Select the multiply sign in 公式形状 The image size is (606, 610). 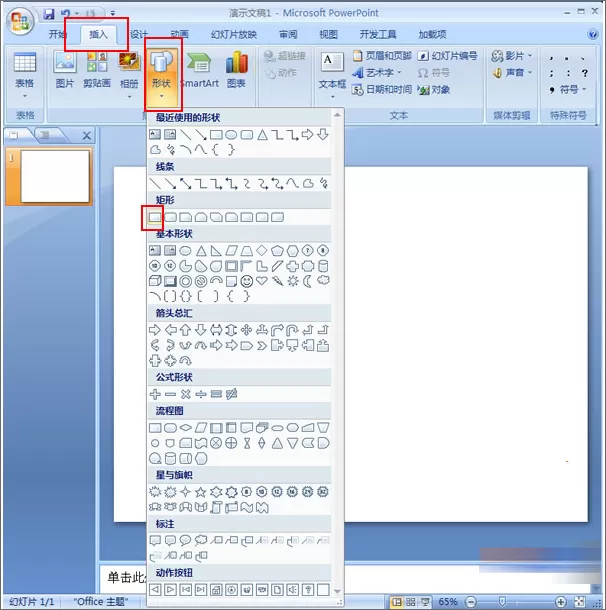186,394
